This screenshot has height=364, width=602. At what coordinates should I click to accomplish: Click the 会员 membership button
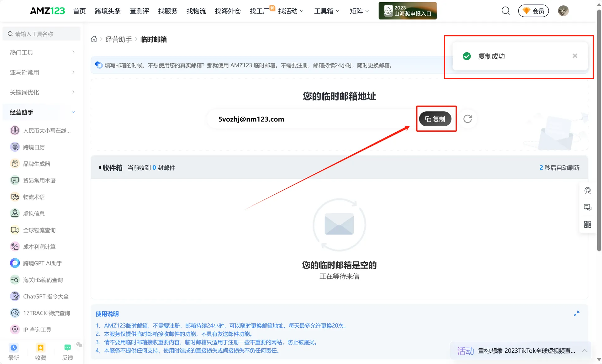[x=533, y=11]
